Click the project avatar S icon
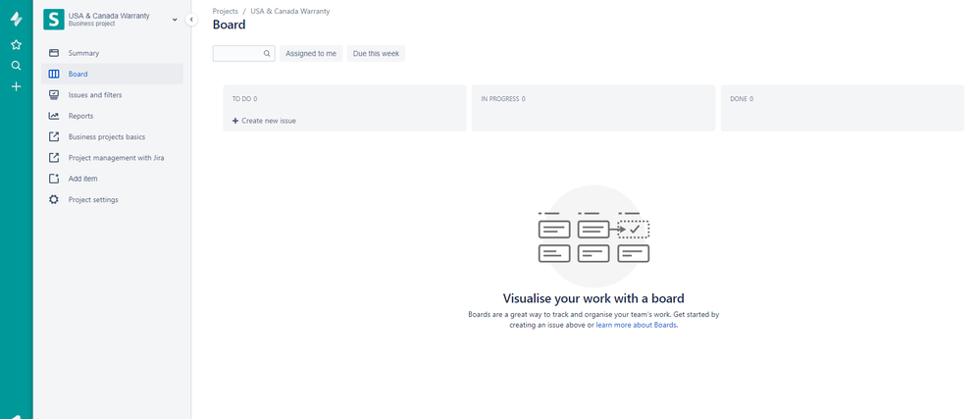980x419 pixels. coord(54,20)
